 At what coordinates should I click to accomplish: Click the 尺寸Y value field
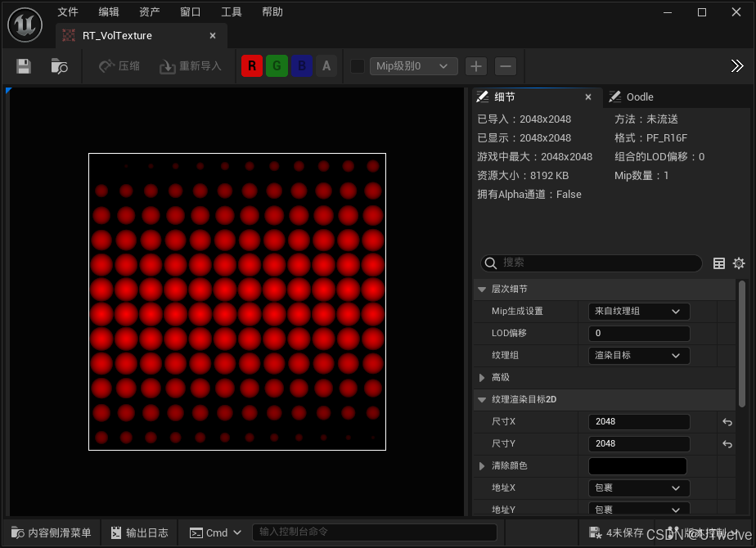coord(639,444)
